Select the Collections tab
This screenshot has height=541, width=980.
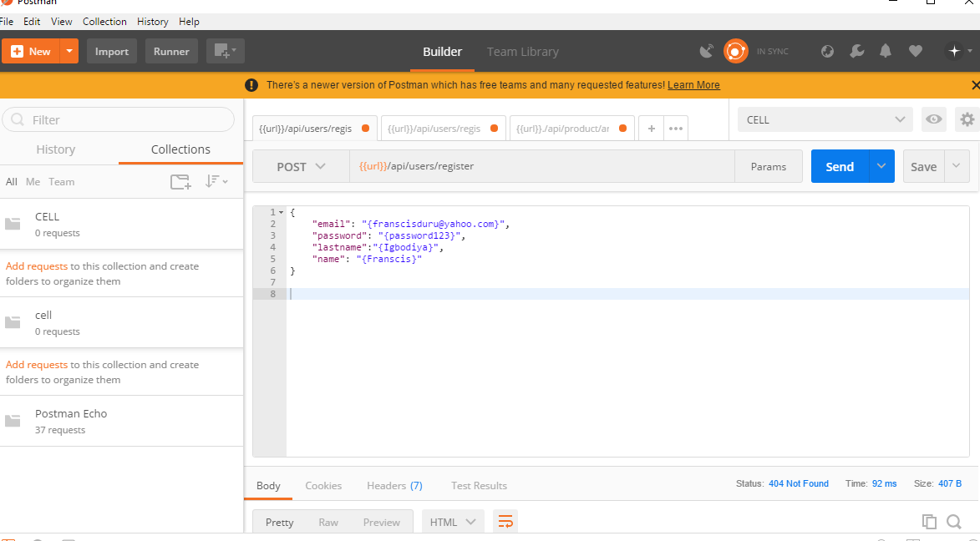tap(180, 149)
